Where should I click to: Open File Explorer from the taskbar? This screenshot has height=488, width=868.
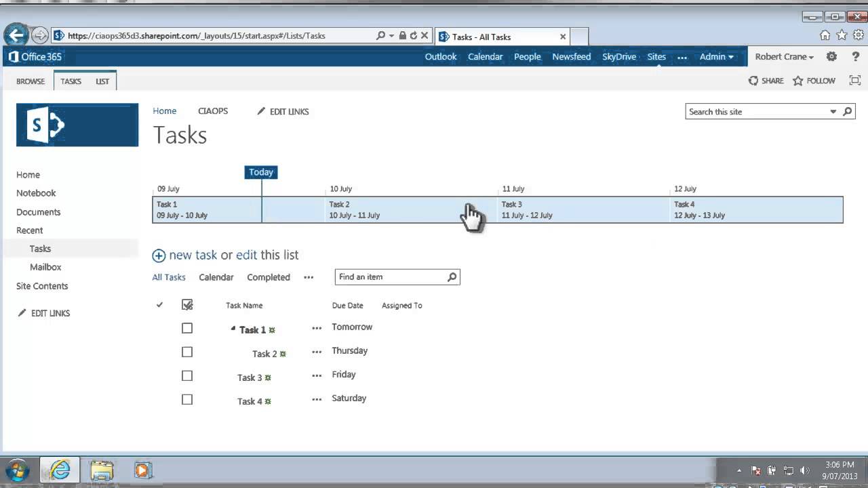[x=102, y=470]
